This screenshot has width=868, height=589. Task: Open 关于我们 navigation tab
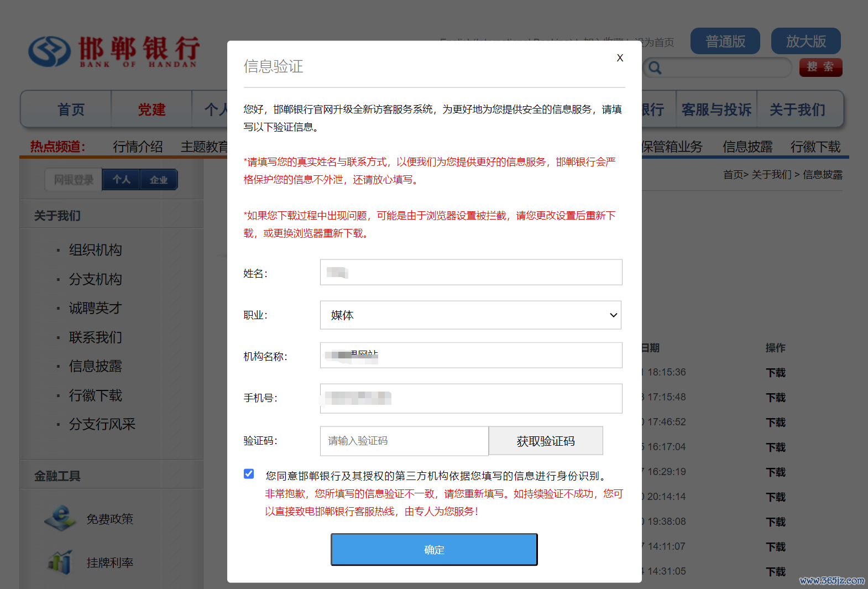[797, 110]
